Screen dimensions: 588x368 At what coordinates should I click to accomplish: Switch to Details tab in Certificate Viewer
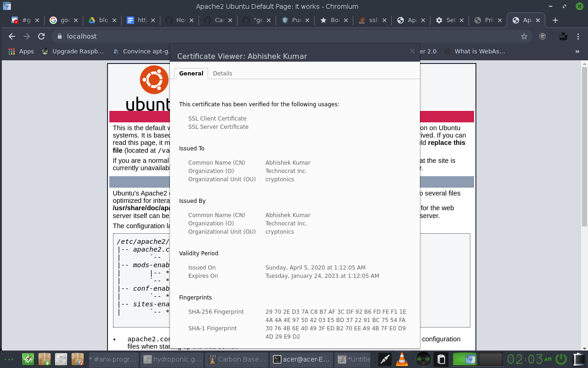(222, 74)
